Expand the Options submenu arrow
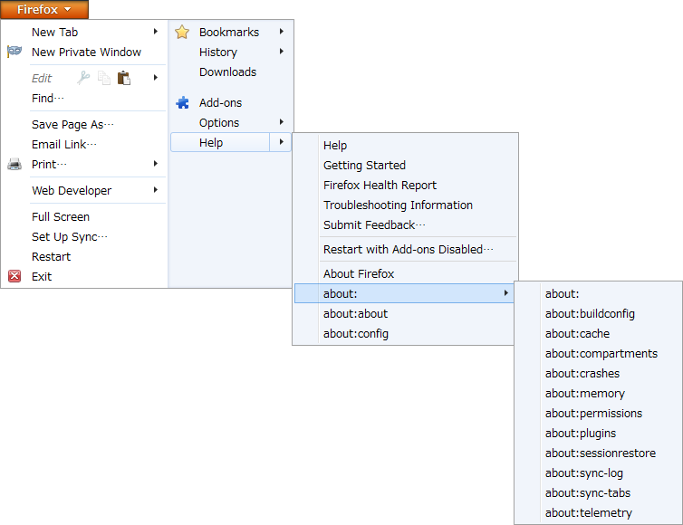Screen dimensions: 683x525 pos(282,122)
